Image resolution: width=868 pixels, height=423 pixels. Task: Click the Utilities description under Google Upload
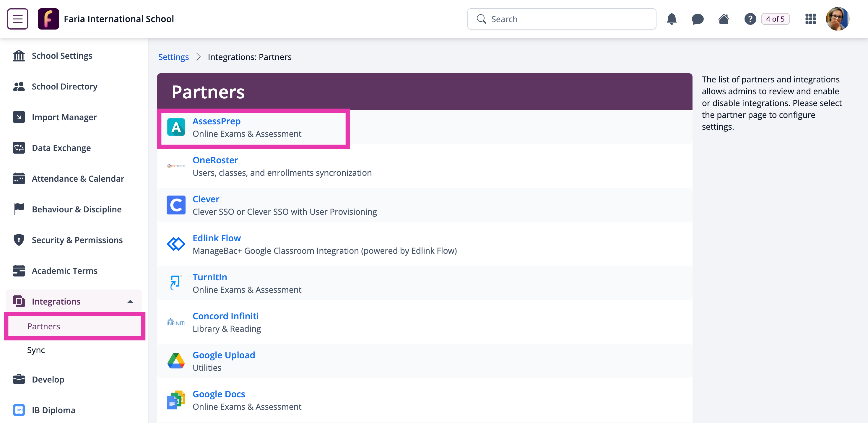click(207, 368)
